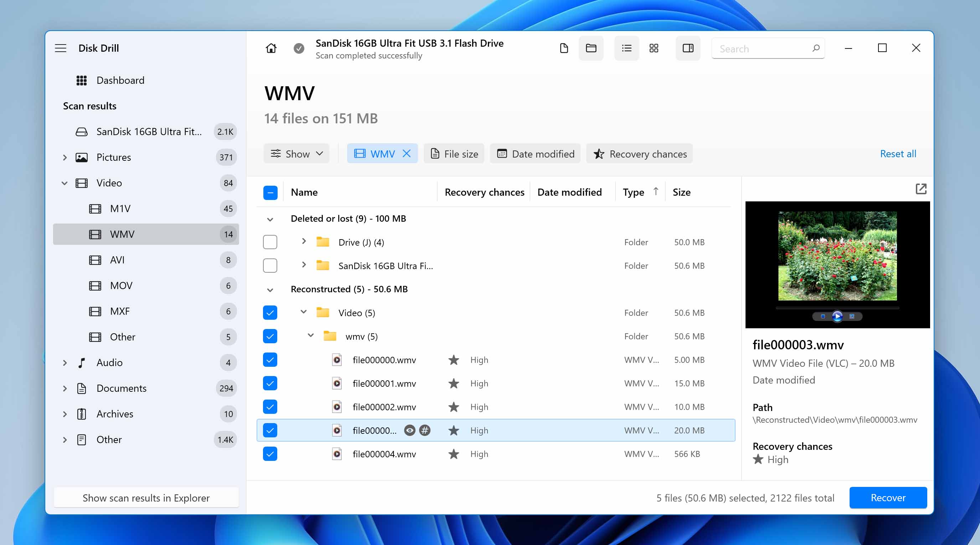Click the preview fullscreen button
The image size is (980, 545).
click(852, 316)
